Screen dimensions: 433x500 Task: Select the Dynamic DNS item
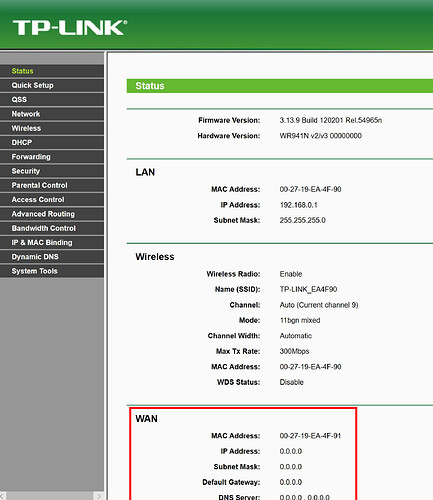[52, 257]
